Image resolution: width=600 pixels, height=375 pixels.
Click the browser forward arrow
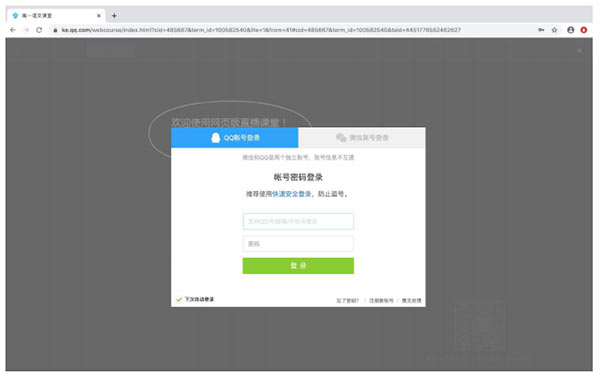(26, 30)
